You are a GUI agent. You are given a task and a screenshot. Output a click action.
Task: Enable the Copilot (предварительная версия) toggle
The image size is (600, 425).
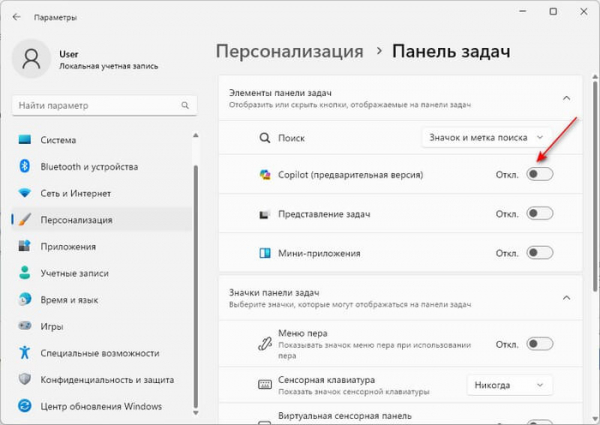[540, 174]
